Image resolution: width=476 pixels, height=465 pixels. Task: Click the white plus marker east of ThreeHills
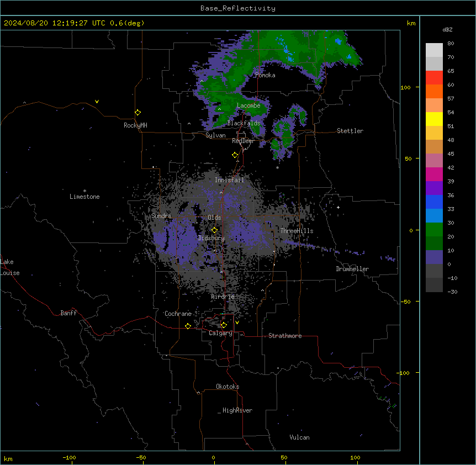338,207
